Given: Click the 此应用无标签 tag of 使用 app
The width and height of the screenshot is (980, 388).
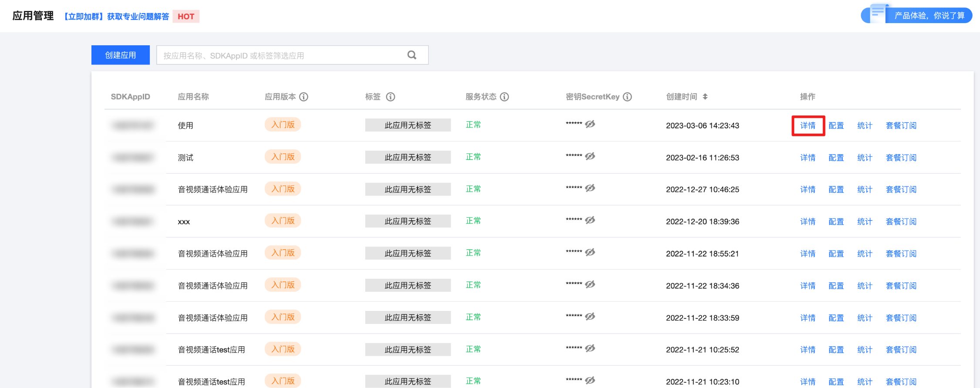Looking at the screenshot, I should (407, 125).
